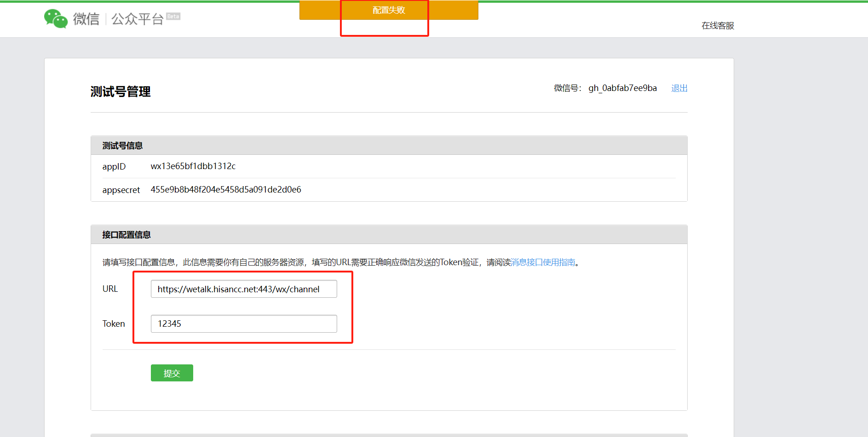Click the 测试号管理 heading

click(121, 92)
